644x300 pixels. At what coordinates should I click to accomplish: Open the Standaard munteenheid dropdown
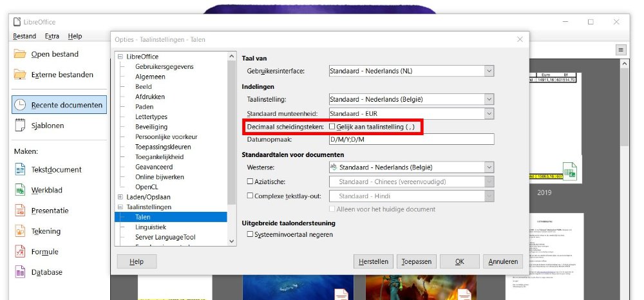pyautogui.click(x=489, y=113)
